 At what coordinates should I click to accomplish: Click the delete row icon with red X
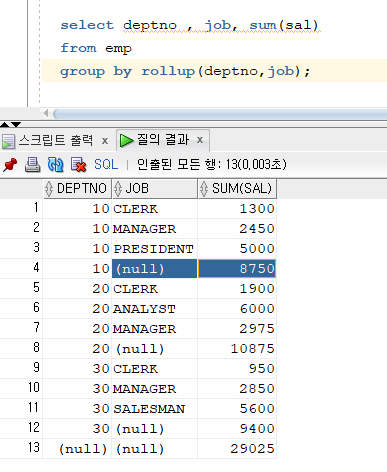pos(79,165)
